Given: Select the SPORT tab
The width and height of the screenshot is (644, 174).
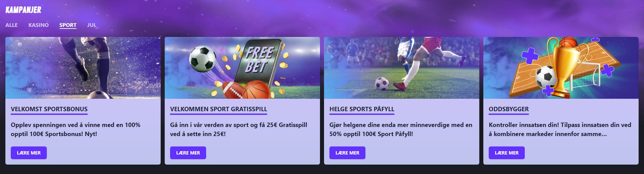Looking at the screenshot, I should coord(68,25).
